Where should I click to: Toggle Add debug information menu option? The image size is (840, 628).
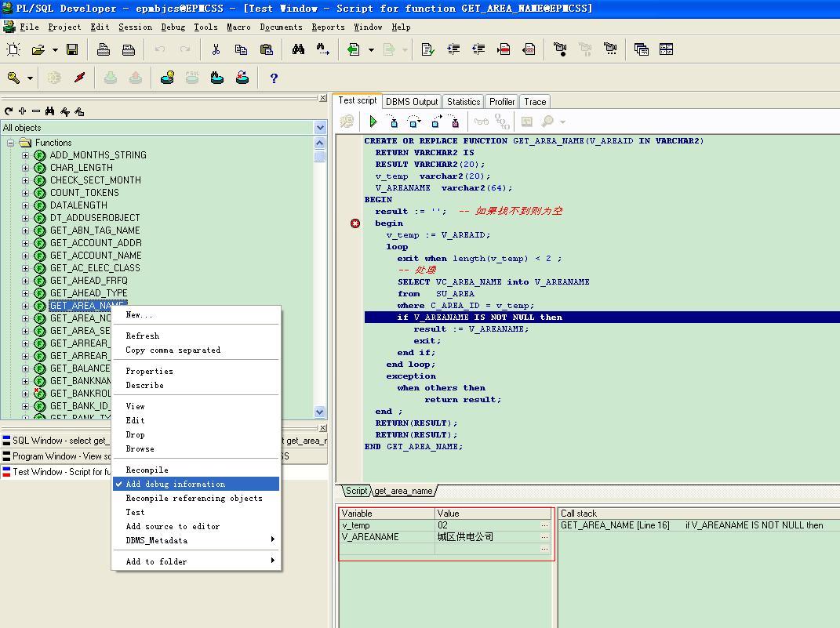(175, 485)
